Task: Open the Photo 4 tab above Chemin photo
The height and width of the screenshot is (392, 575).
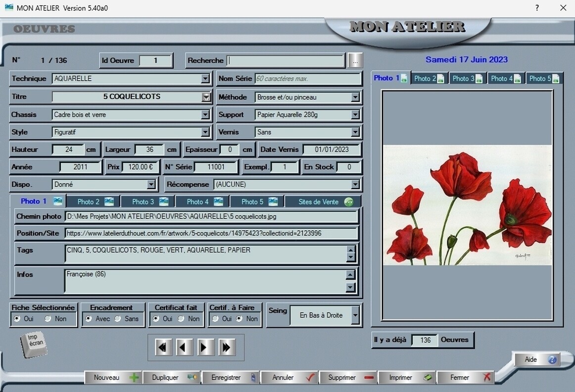Action: [203, 201]
